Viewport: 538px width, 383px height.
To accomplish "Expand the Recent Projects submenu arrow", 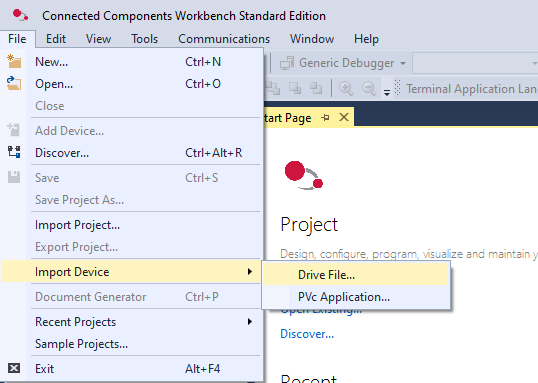I will pyautogui.click(x=250, y=322).
